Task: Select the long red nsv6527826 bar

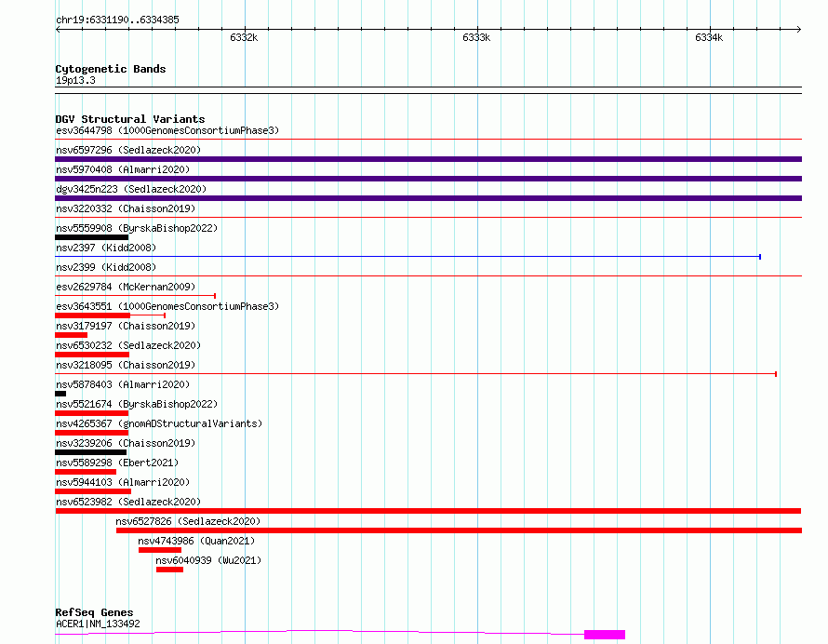Action: click(x=459, y=530)
